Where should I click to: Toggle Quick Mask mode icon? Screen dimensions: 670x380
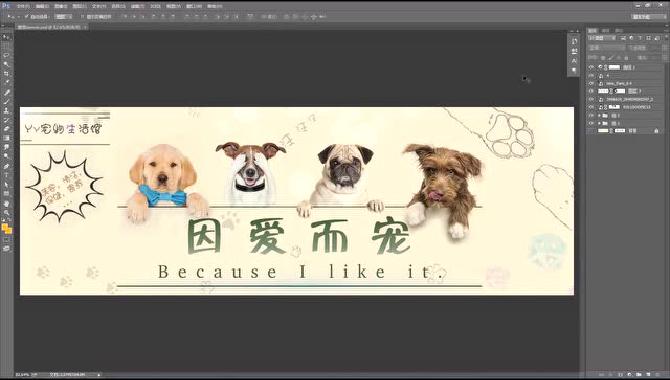point(6,240)
